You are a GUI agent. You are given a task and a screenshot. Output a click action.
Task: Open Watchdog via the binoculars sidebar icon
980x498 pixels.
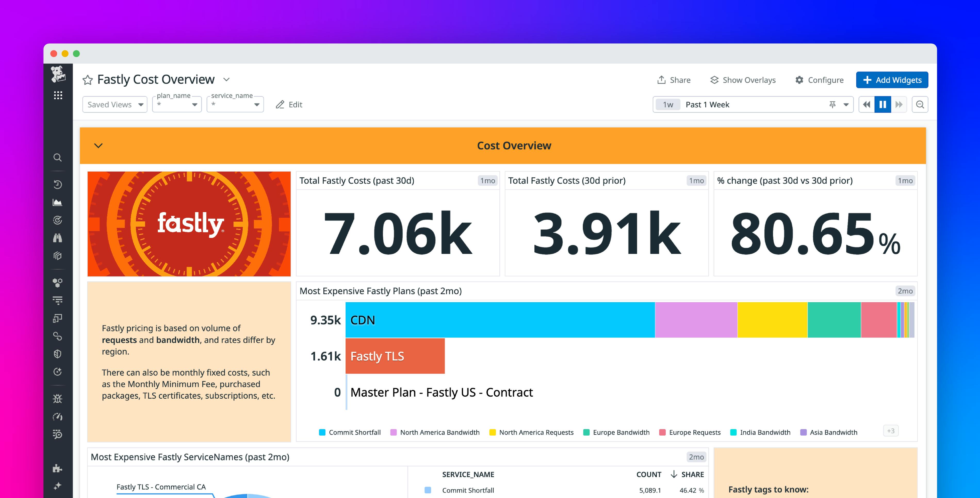click(x=58, y=238)
